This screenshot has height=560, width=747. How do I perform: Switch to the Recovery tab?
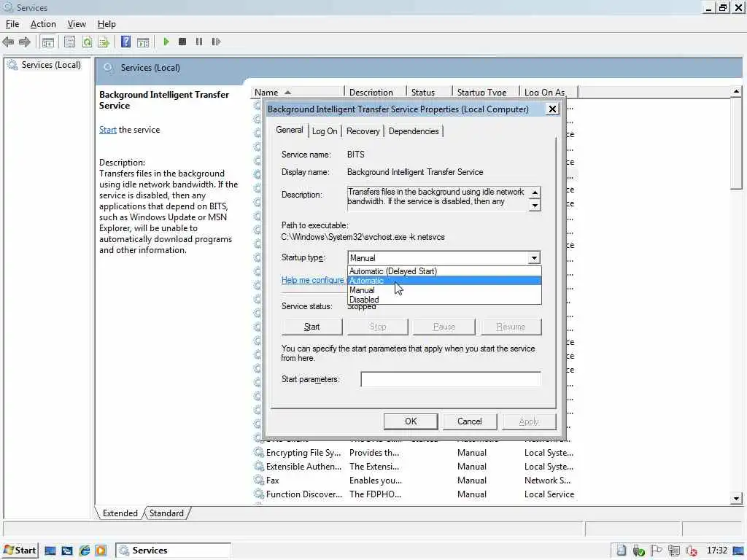point(363,131)
